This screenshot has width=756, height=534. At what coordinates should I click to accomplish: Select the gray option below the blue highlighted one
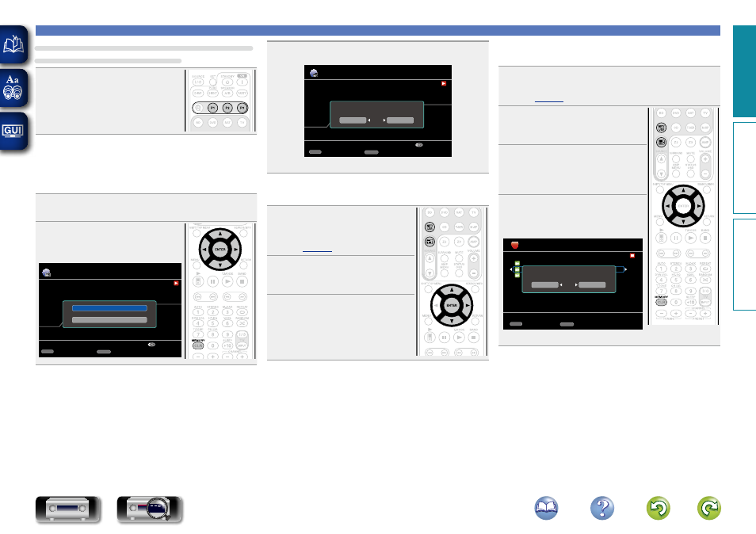pos(109,320)
